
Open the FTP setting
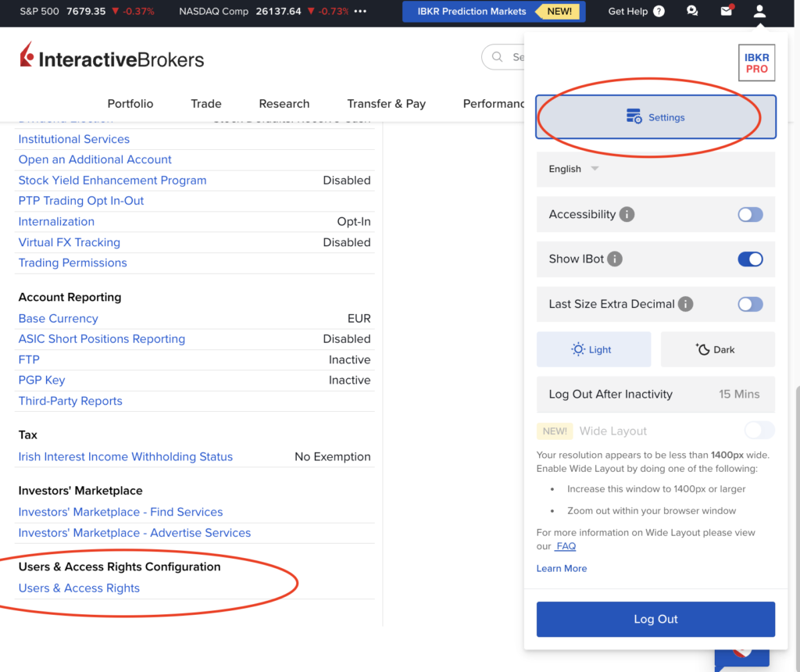pyautogui.click(x=29, y=359)
